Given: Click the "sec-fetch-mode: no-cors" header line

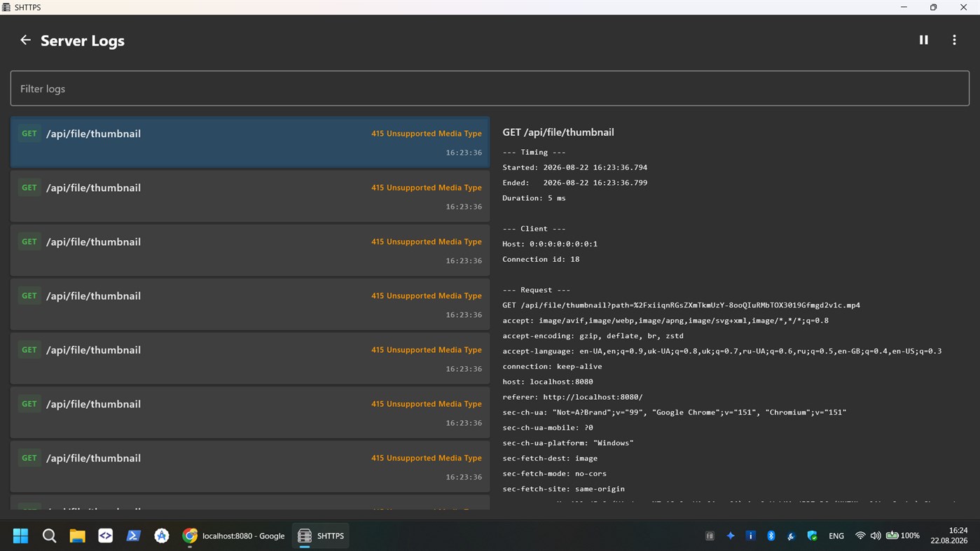Looking at the screenshot, I should click(x=554, y=474).
